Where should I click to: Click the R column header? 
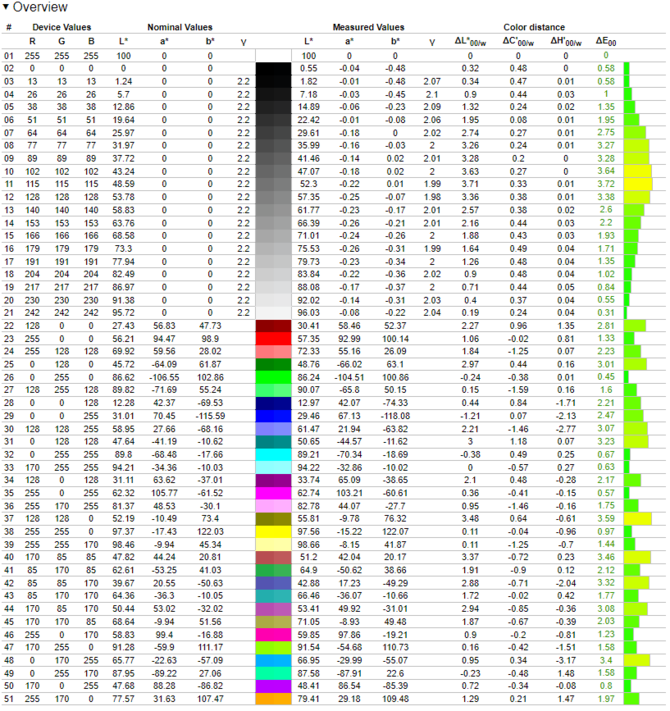coord(32,41)
